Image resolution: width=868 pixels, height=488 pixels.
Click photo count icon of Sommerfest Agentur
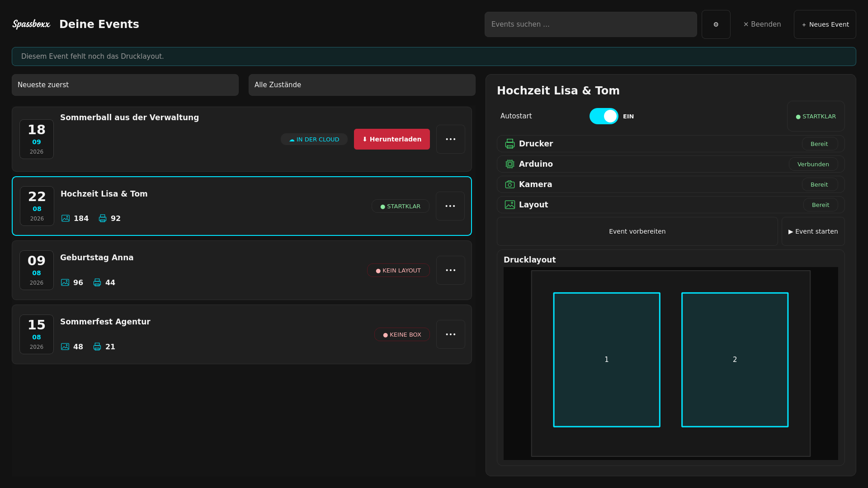(x=65, y=347)
